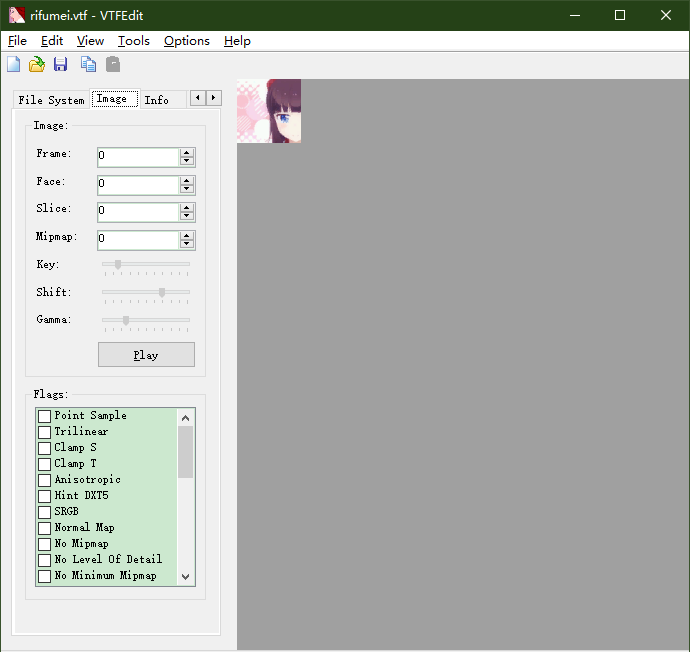Enable the Point Sample flag

(x=44, y=416)
